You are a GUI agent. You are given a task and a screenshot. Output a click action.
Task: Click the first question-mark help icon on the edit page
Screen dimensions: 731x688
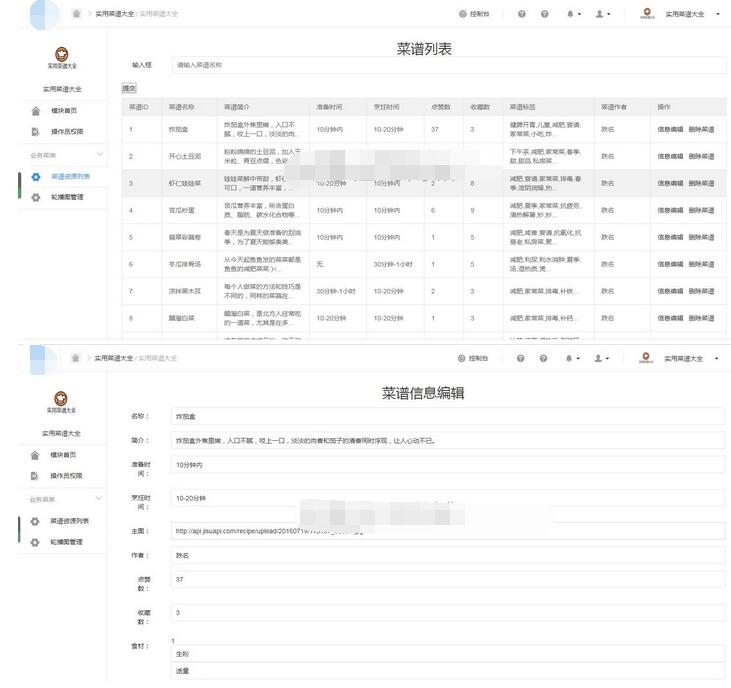(522, 358)
